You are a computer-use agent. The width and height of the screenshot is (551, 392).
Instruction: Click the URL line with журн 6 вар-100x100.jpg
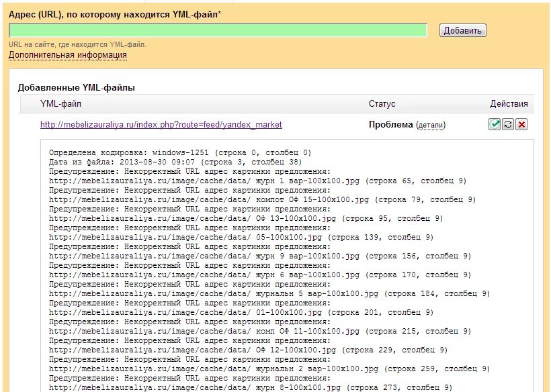coord(260,275)
